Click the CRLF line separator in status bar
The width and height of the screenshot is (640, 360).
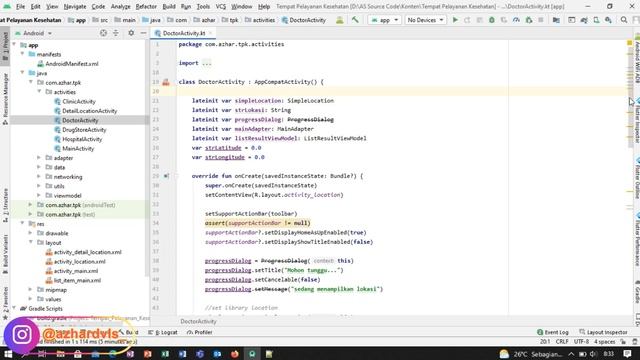[x=562, y=342]
